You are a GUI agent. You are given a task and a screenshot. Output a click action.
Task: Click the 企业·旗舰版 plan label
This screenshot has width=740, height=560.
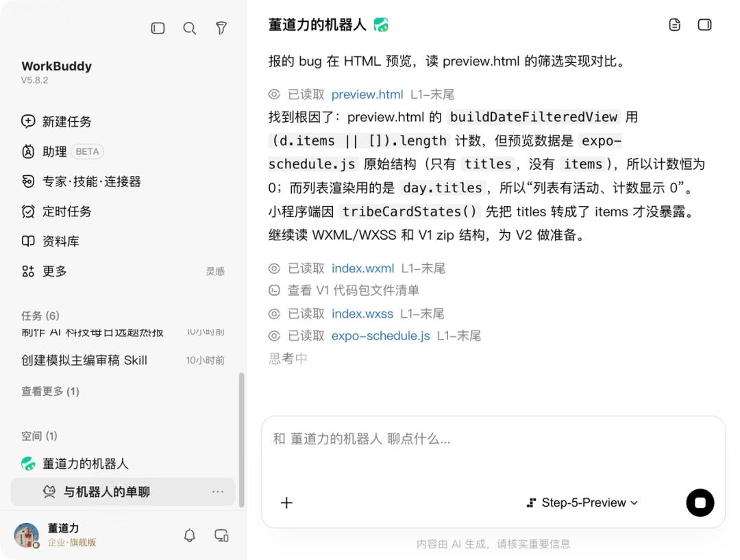(72, 543)
